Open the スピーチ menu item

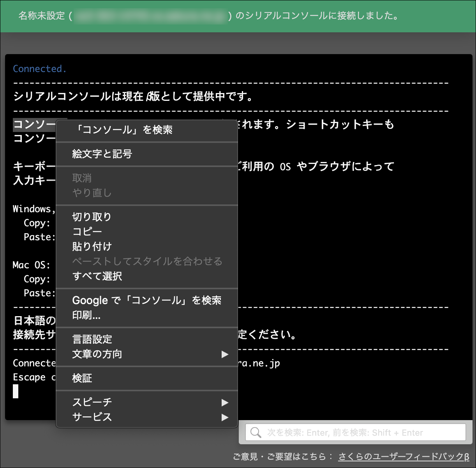click(92, 402)
